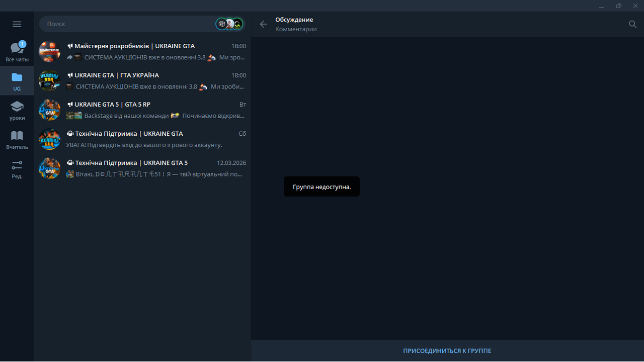
Task: Restore down the Telegram window
Action: pos(618,6)
